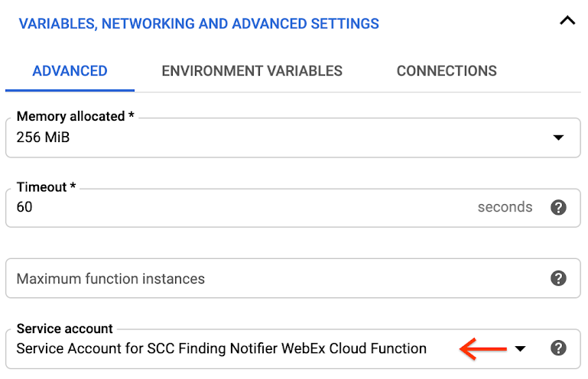Collapse section using the top-right chevron
Viewport: 588px width, 379px height.
pos(567,21)
